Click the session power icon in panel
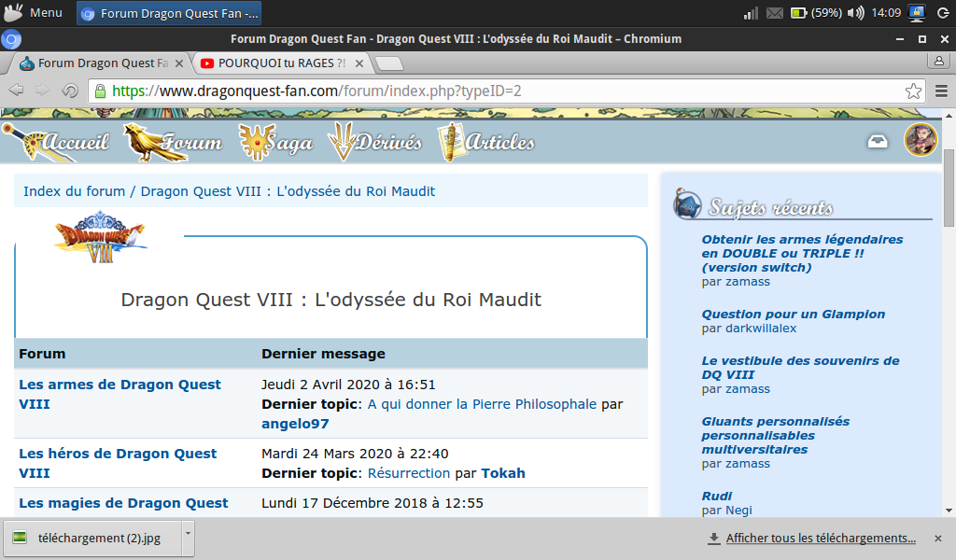This screenshot has width=956, height=560. tap(943, 13)
